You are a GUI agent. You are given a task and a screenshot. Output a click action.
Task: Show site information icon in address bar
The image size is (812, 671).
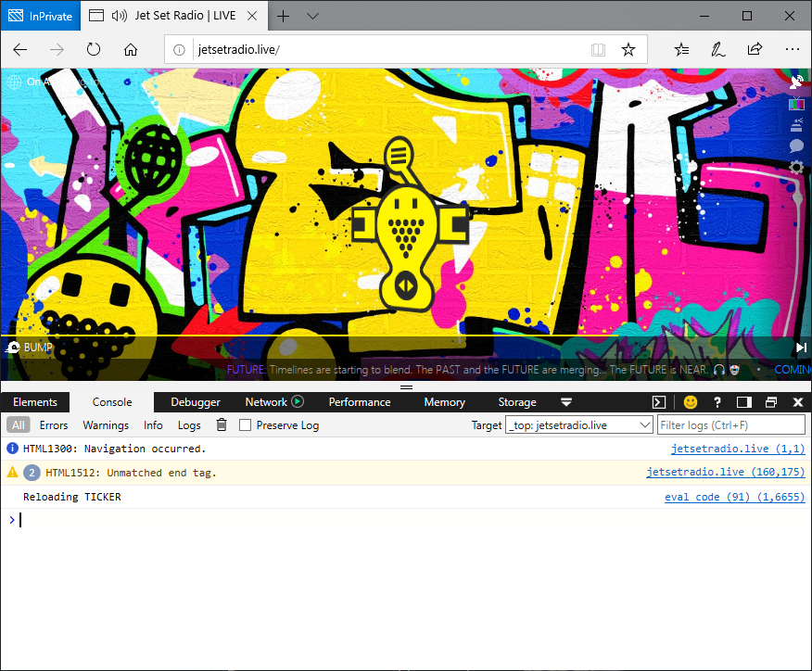click(179, 50)
